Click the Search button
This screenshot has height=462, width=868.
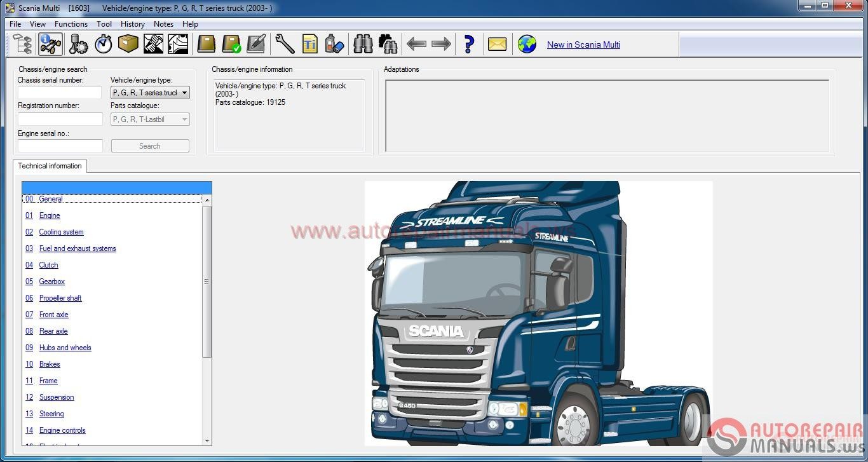(x=150, y=146)
